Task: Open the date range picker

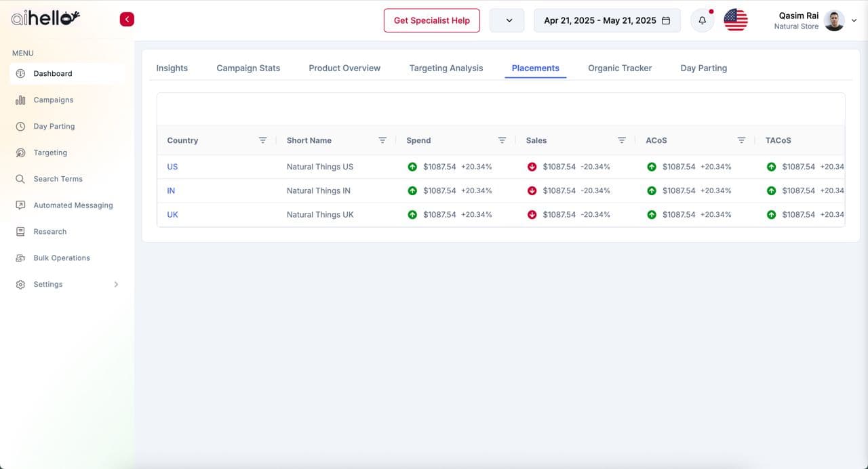Action: point(607,20)
